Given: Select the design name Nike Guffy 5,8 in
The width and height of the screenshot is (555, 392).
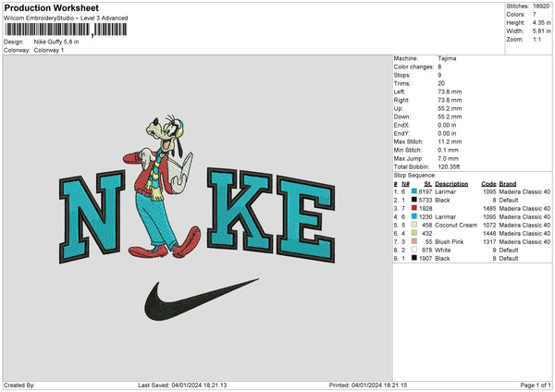Looking at the screenshot, I should pyautogui.click(x=56, y=42).
